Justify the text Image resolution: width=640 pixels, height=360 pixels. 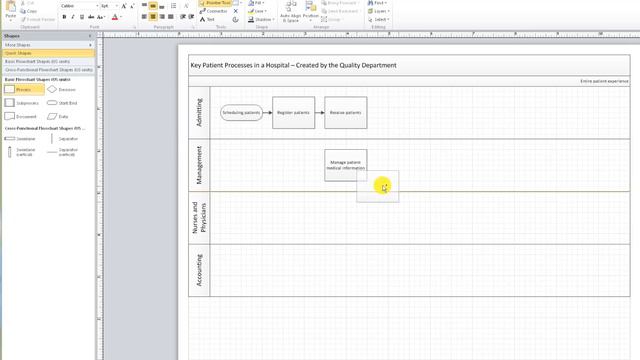[x=171, y=17]
